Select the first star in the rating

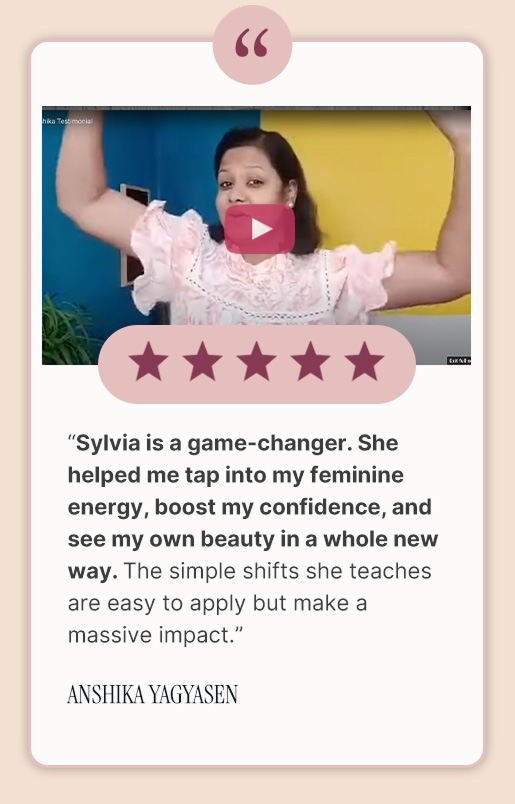(x=148, y=361)
